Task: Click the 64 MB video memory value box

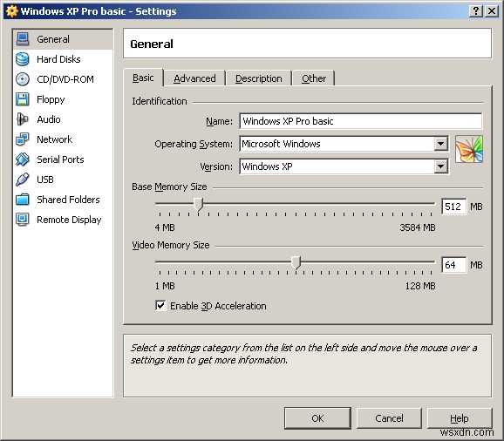Action: tap(453, 265)
